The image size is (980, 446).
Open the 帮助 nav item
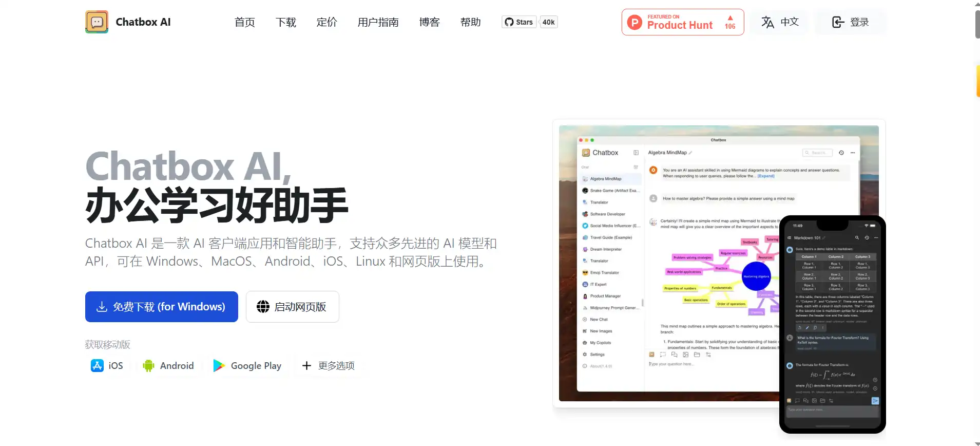[x=471, y=22]
